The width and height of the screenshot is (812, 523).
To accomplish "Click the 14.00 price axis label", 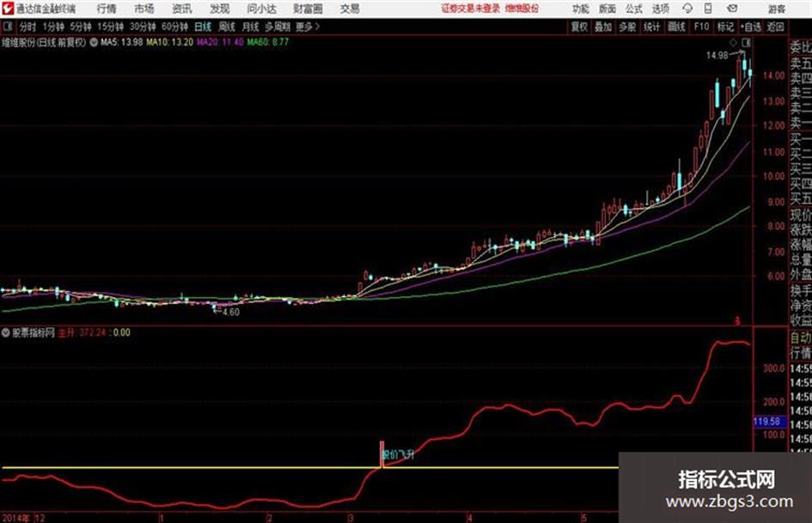I will [x=773, y=76].
